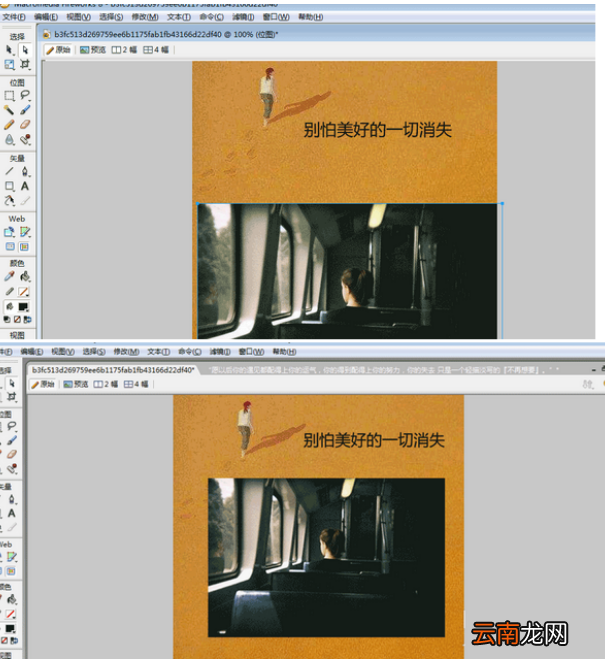
Task: Select the Pen tool in lower window
Action: 12,499
